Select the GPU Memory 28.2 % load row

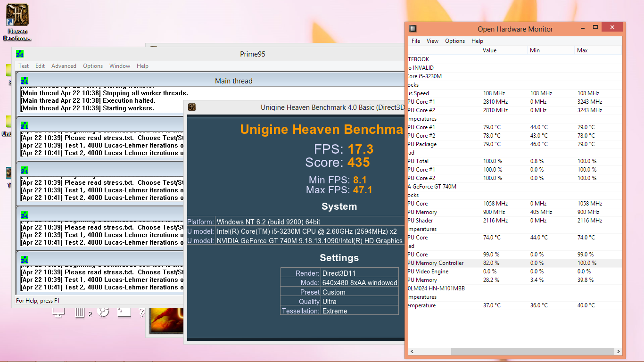[515, 280]
